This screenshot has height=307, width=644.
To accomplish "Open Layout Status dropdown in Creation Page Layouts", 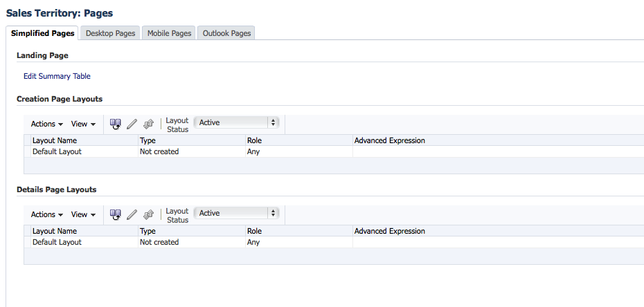I will click(x=236, y=122).
